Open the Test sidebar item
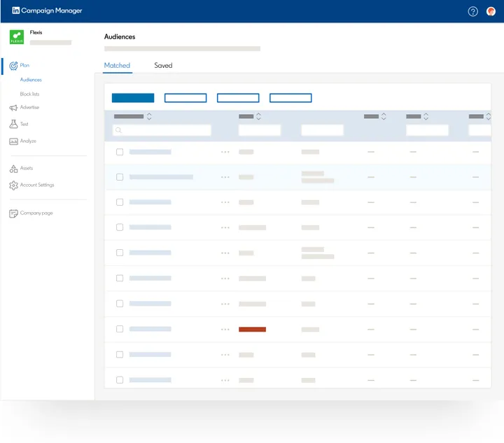The image size is (504, 443). click(24, 124)
